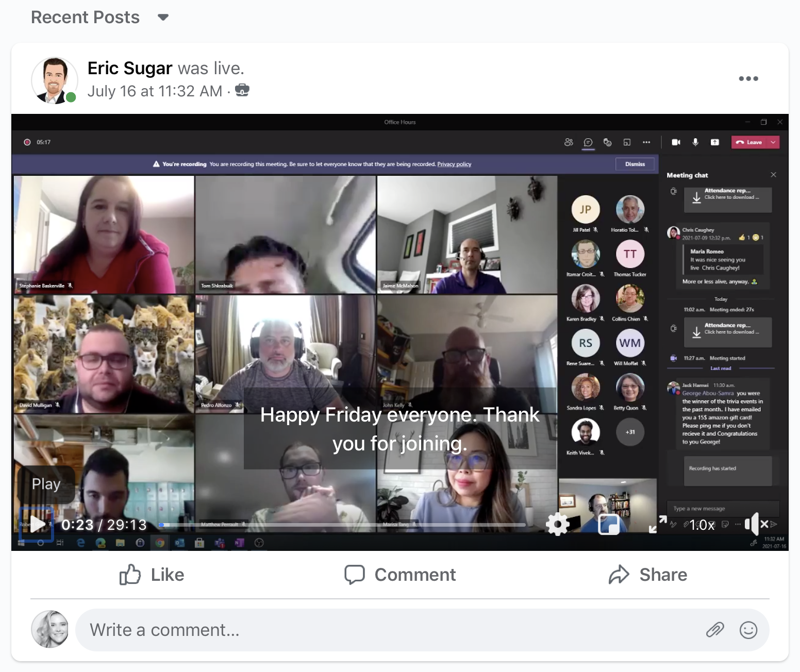This screenshot has width=800, height=672.
Task: Open the video settings gear
Action: [x=558, y=524]
